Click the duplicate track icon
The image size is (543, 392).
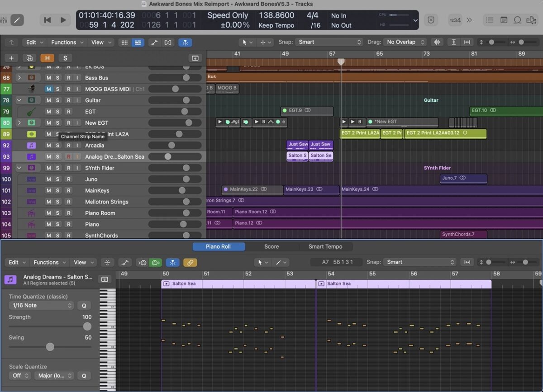click(29, 58)
